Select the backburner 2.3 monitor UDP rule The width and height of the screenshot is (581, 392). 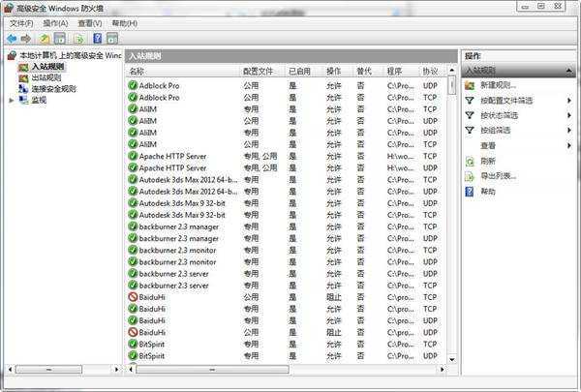pos(177,261)
